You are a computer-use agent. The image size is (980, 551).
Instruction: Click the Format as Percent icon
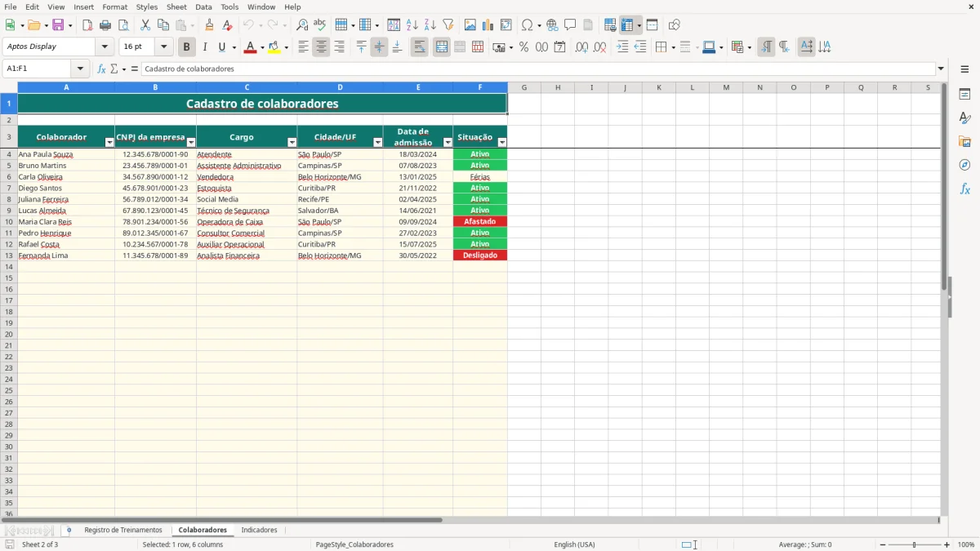(x=523, y=47)
